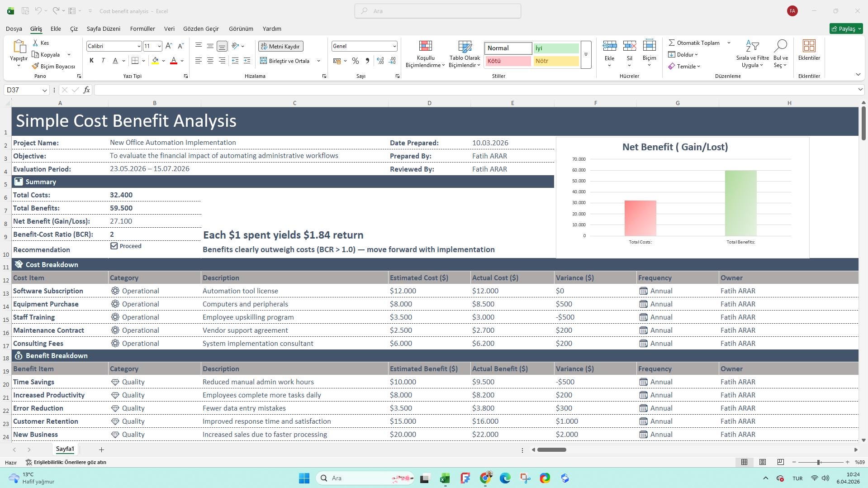Open the Dosya menu
Viewport: 868px width, 488px height.
click(14, 29)
